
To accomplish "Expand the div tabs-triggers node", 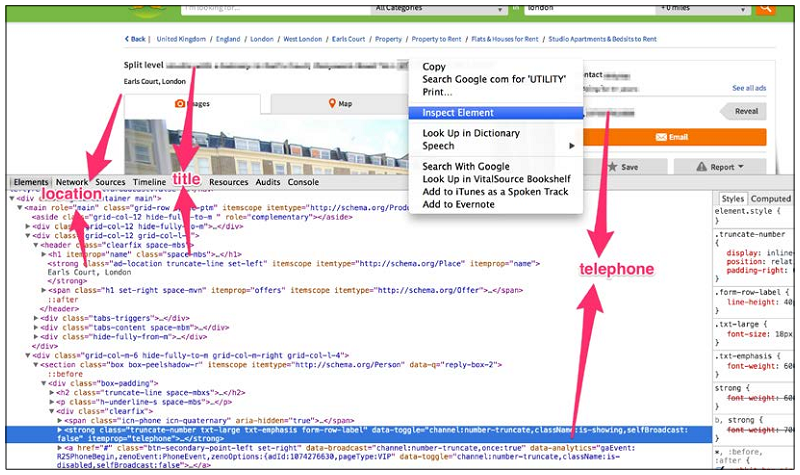I will pos(37,318).
